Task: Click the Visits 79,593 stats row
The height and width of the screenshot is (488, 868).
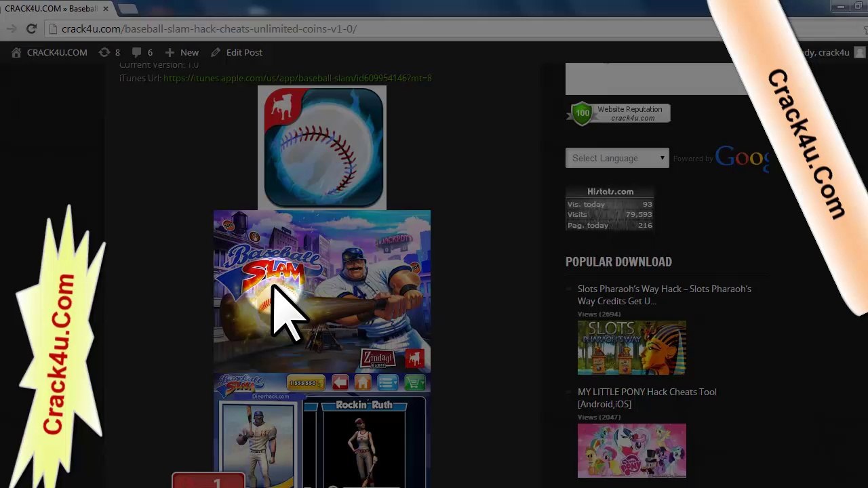Action: click(610, 215)
